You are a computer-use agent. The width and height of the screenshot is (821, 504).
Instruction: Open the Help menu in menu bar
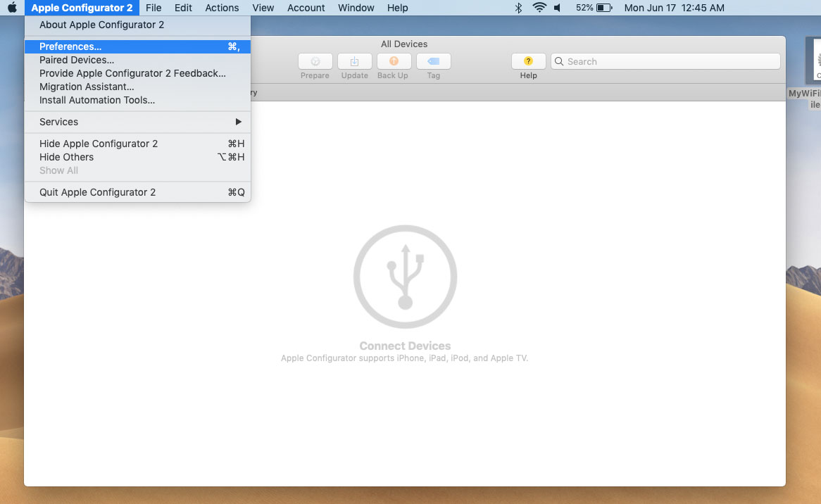(x=397, y=8)
